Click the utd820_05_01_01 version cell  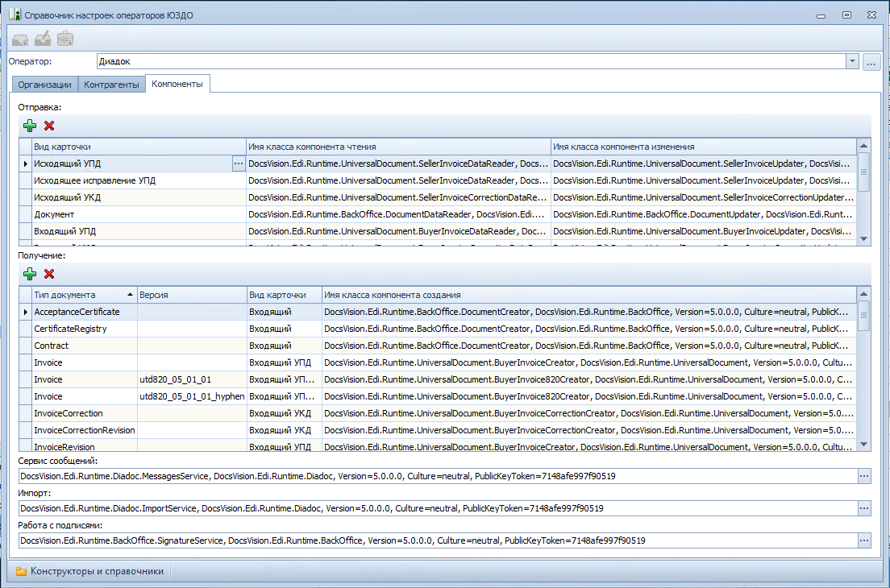(191, 379)
